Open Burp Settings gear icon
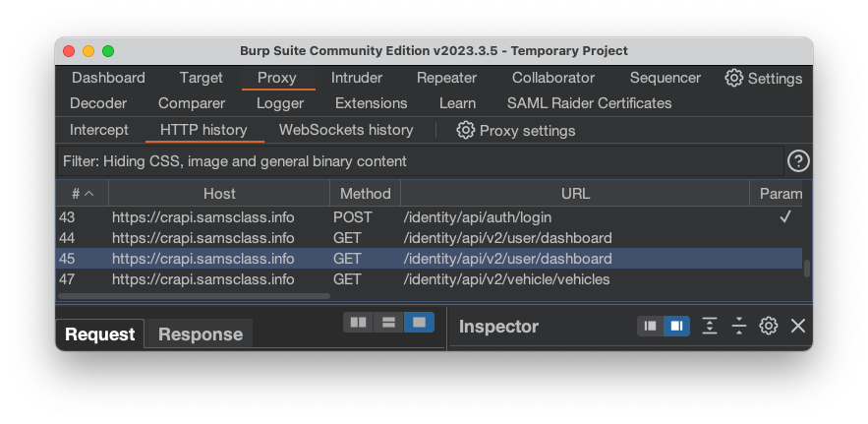The height and width of the screenshot is (424, 868). (x=734, y=78)
